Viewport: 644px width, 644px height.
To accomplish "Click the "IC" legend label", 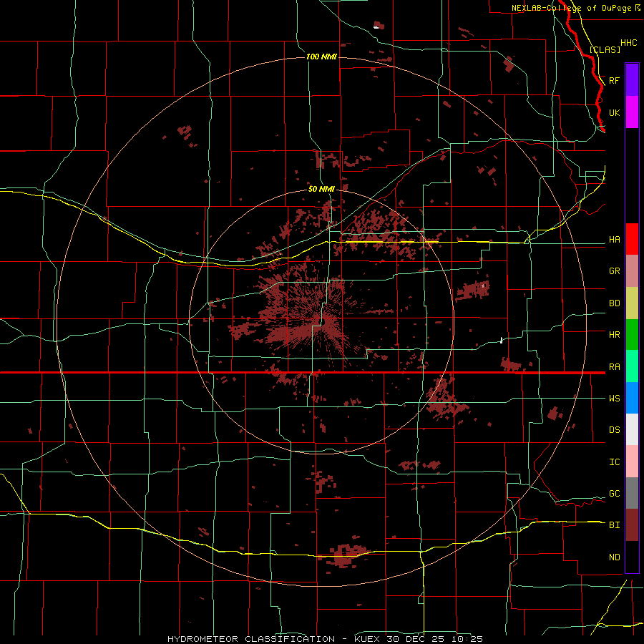I will tap(614, 462).
